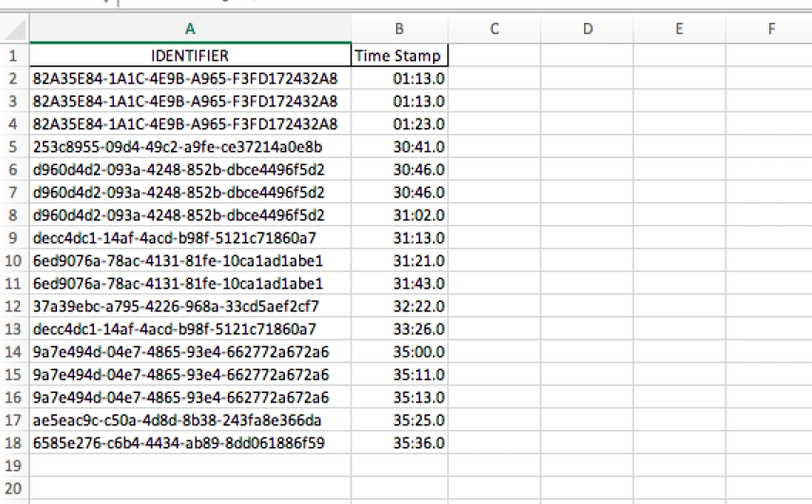Viewport: 812px width, 504px height.
Task: Select the row 5 header number
Action: [x=13, y=146]
